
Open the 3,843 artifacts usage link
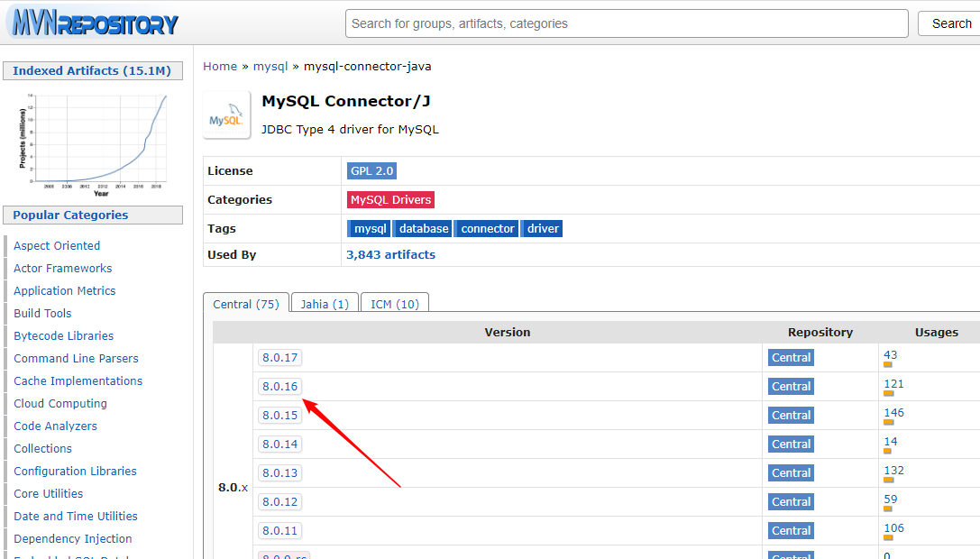[390, 254]
